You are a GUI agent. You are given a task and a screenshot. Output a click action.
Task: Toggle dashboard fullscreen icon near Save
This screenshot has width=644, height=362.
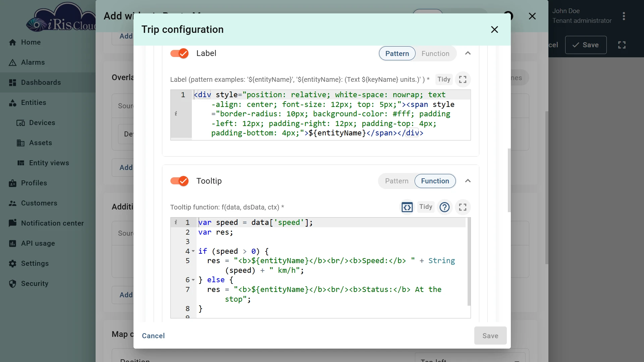point(622,45)
